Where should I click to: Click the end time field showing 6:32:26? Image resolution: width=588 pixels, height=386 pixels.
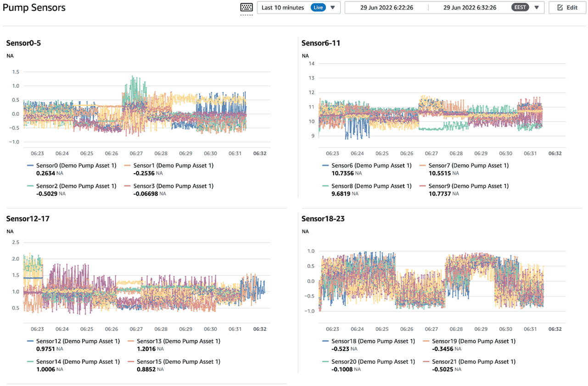469,7
